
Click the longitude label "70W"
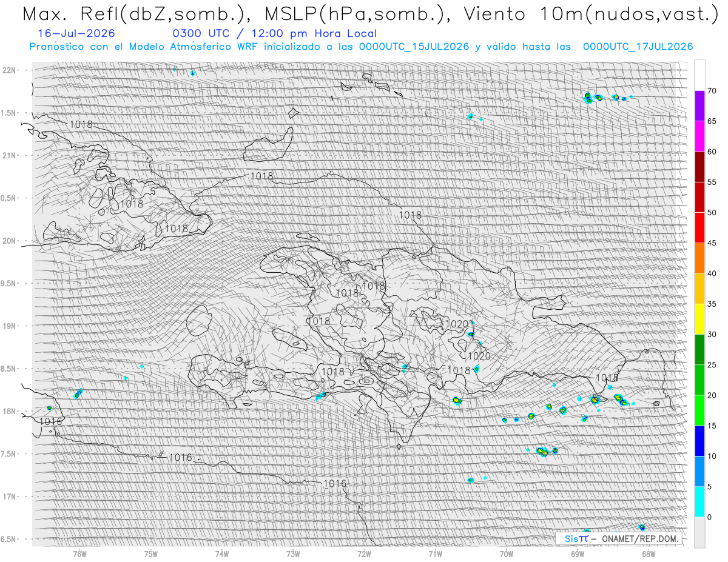[507, 554]
